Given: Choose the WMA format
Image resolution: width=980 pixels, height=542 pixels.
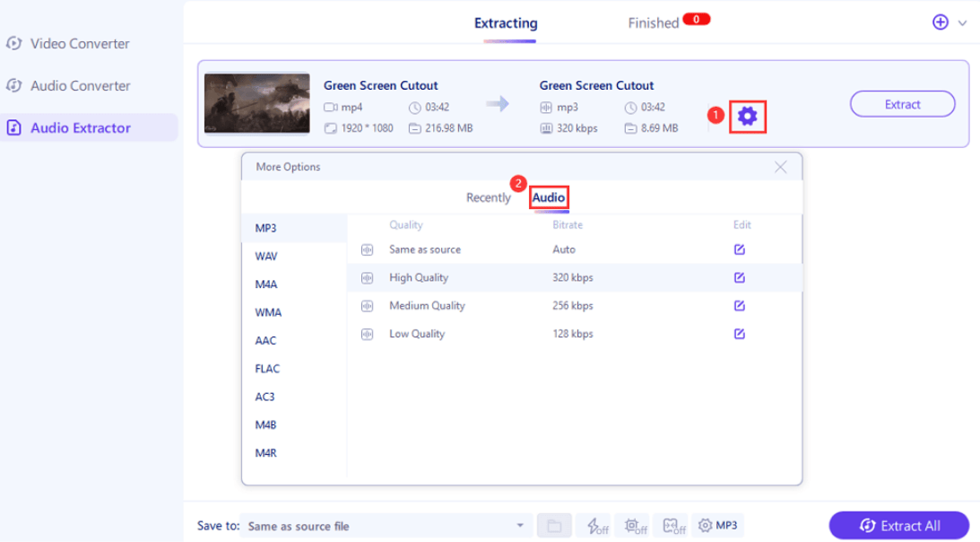Looking at the screenshot, I should tap(294, 313).
